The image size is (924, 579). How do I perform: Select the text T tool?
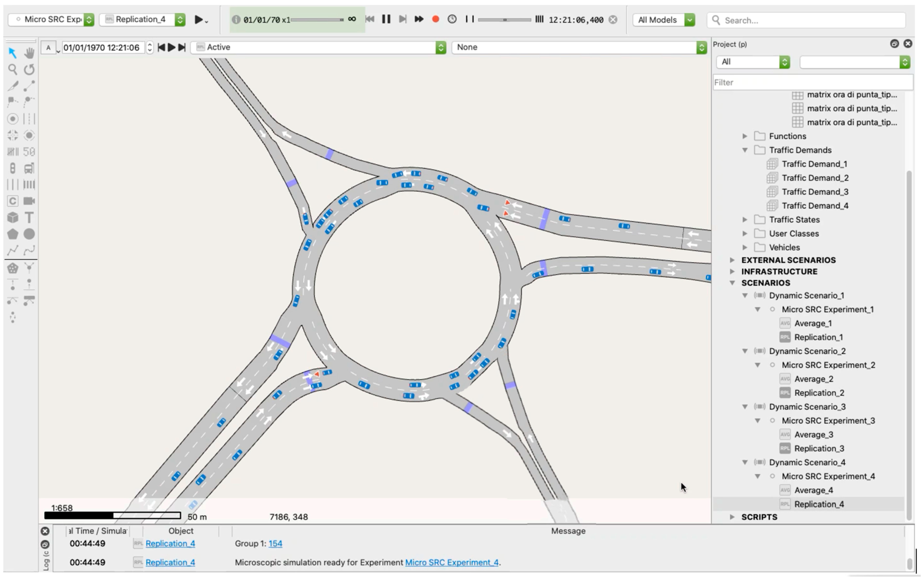[29, 217]
